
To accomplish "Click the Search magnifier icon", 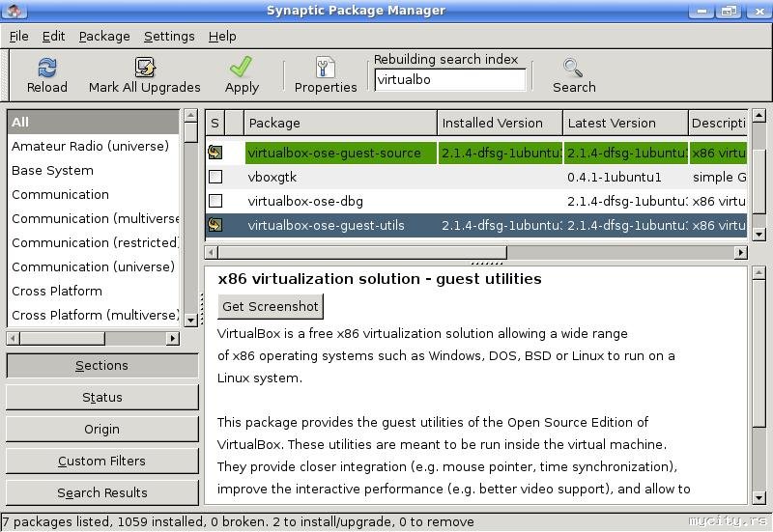I will tap(573, 68).
